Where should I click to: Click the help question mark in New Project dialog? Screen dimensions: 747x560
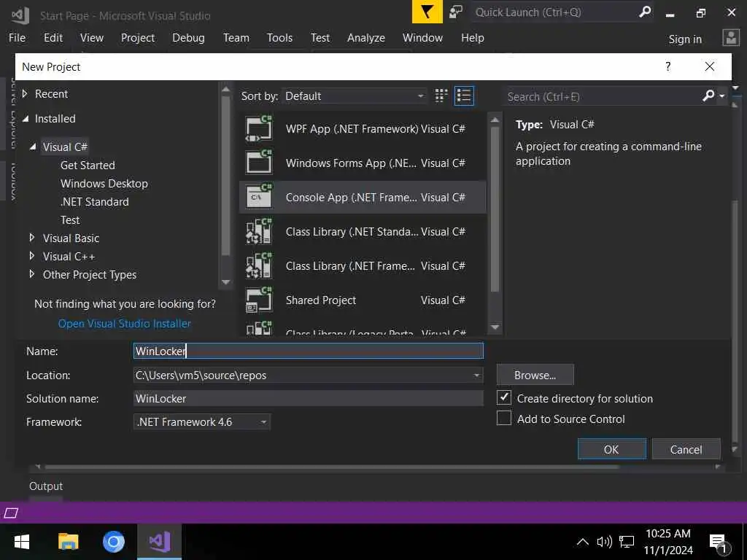[668, 66]
